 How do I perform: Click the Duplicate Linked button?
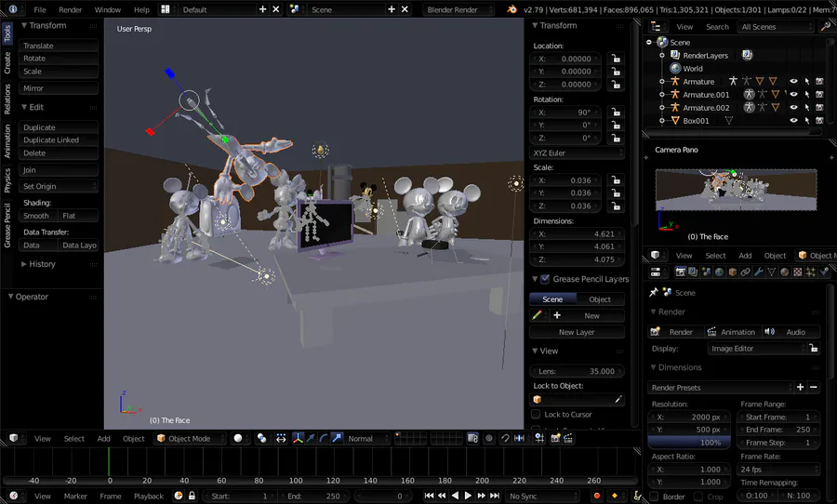[59, 139]
